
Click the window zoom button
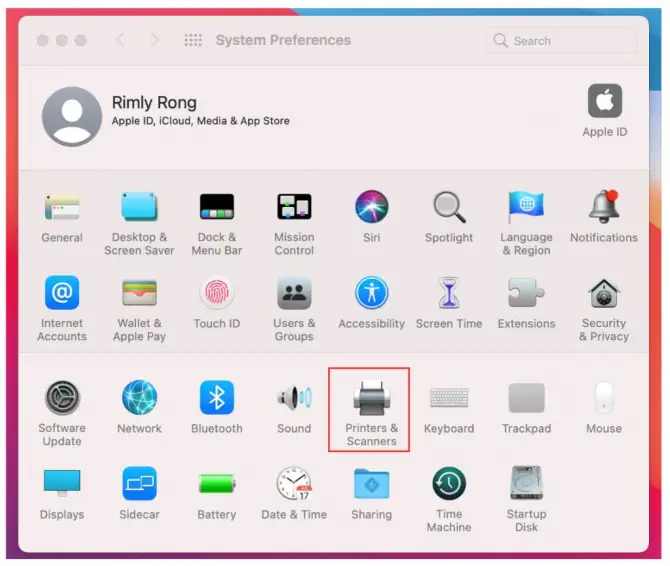[80, 40]
